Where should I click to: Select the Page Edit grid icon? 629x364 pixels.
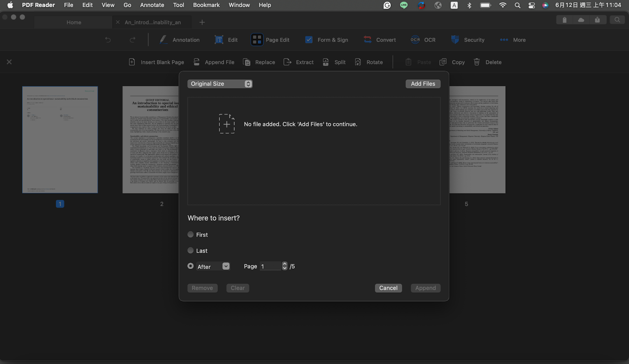[x=257, y=40]
